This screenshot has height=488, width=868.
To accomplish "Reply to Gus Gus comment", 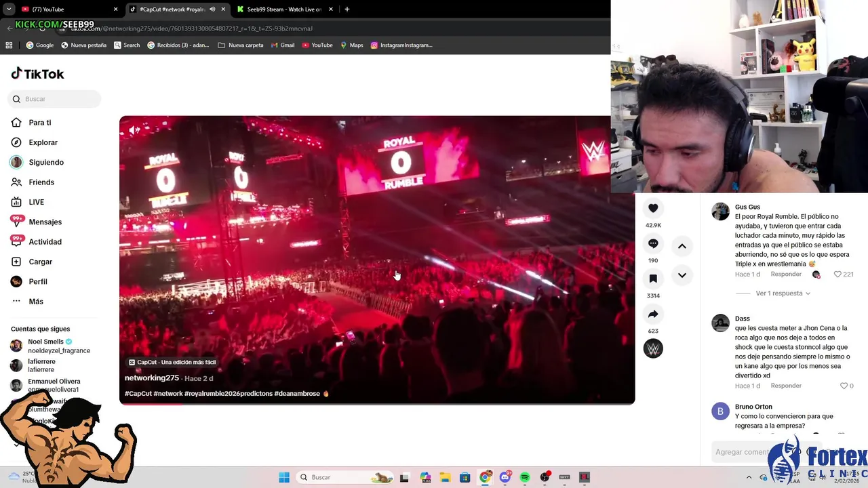I will [786, 274].
